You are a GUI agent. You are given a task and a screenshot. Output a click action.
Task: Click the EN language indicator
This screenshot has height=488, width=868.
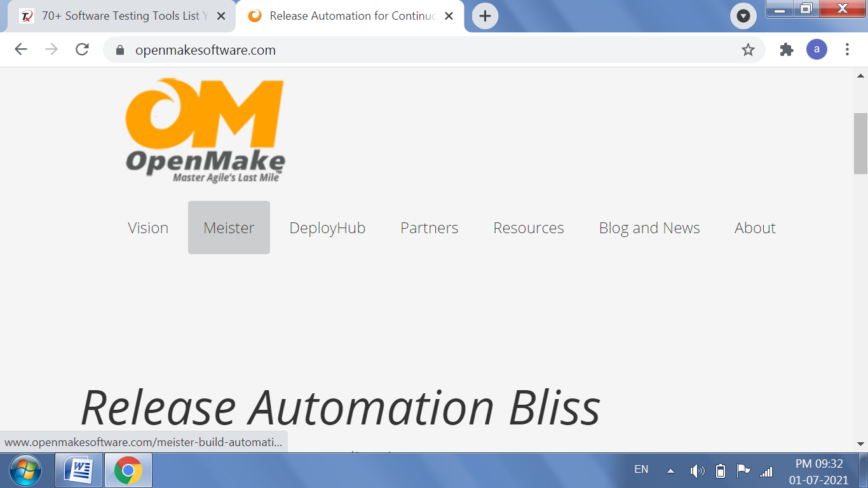coord(641,470)
